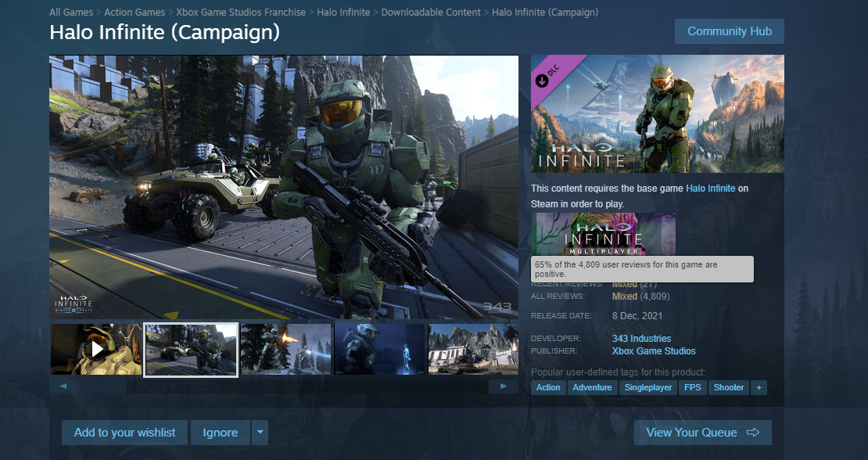The width and height of the screenshot is (868, 460).
Task: Play the trailer video thumbnail
Action: 96,349
